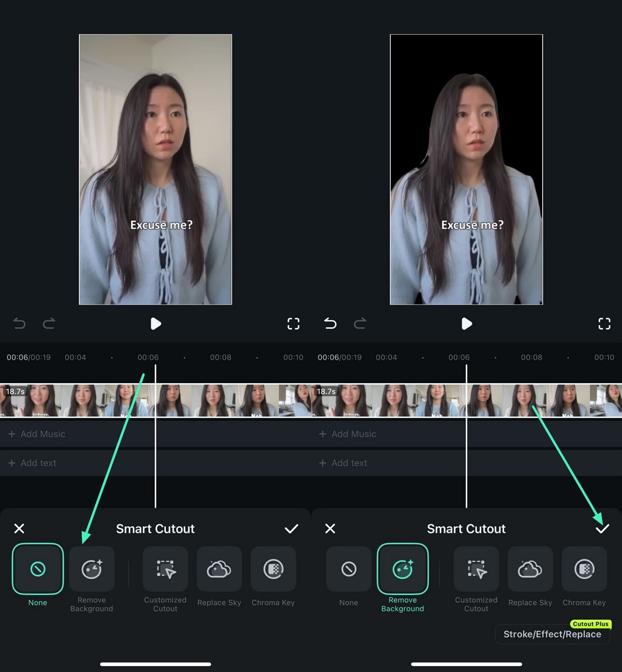Dismiss the right Smart Cutout panel
Screen dimensions: 622x672
click(x=330, y=529)
